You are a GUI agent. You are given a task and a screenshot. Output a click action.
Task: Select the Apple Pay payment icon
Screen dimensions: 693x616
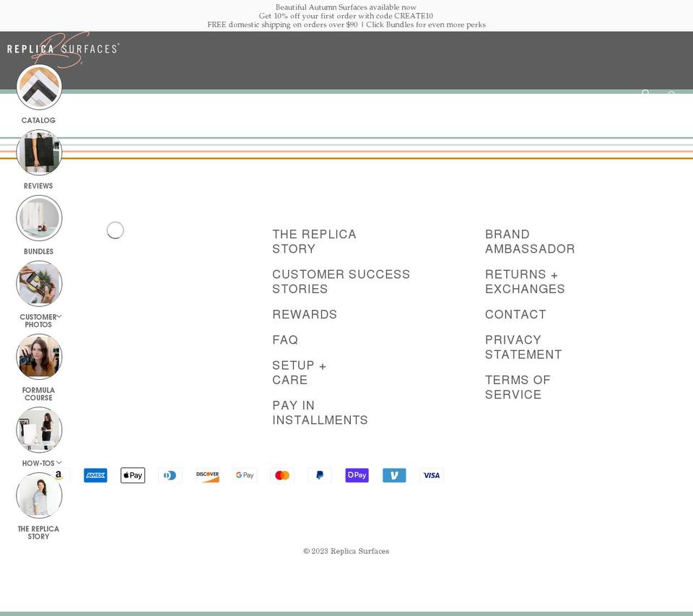pyautogui.click(x=133, y=475)
